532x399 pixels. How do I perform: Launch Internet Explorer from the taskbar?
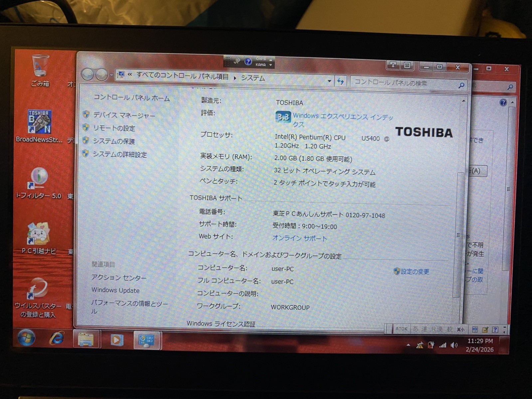pos(57,339)
